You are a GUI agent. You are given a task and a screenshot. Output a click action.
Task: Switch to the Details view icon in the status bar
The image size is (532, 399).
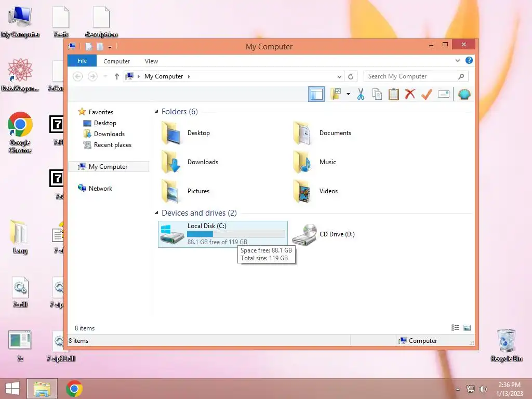pyautogui.click(x=455, y=328)
